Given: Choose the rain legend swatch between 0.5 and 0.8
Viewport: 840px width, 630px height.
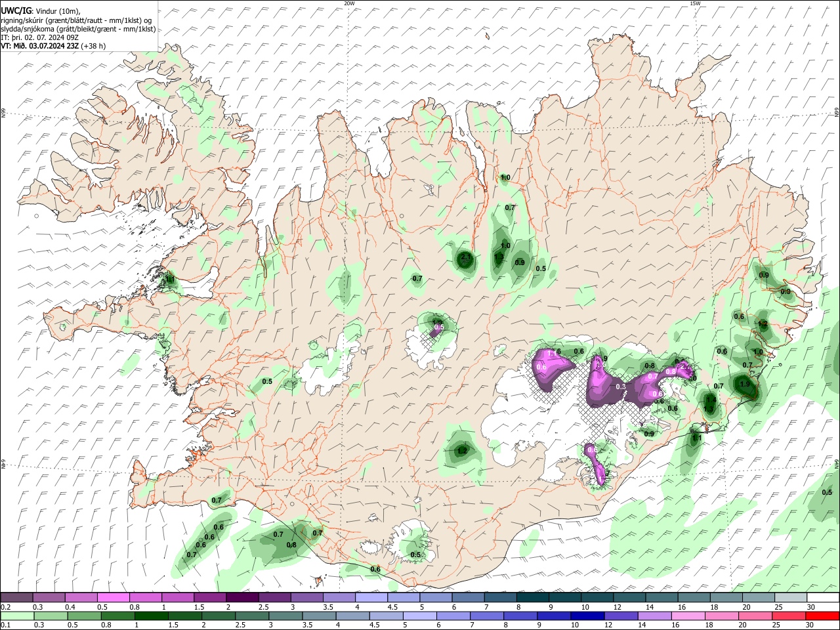Looking at the screenshot, I should (x=84, y=616).
